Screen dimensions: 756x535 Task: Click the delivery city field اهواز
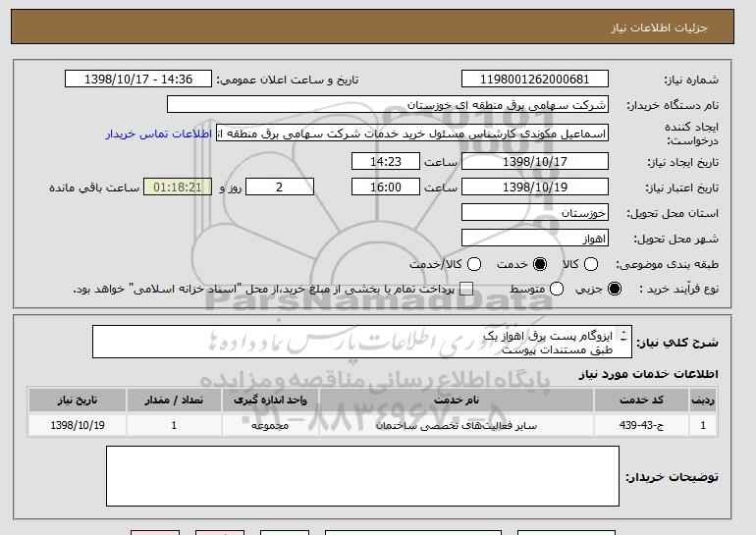(x=535, y=239)
